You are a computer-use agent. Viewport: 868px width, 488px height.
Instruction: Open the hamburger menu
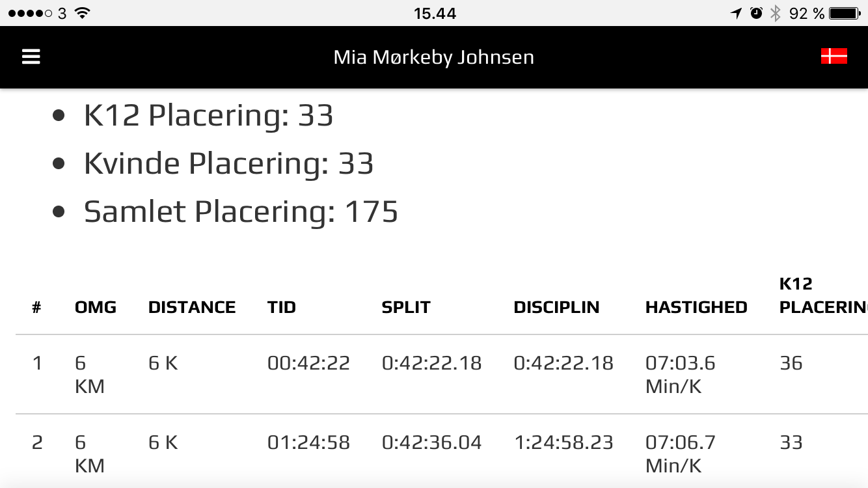pos(31,57)
